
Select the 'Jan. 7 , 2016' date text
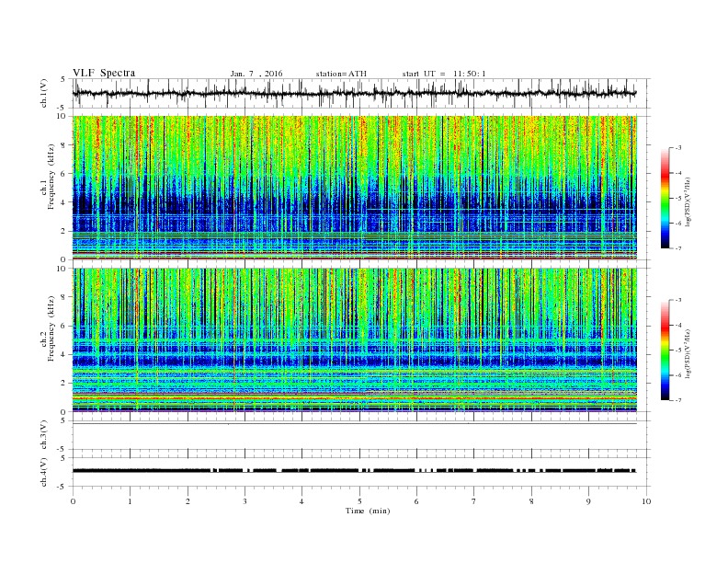(256, 74)
